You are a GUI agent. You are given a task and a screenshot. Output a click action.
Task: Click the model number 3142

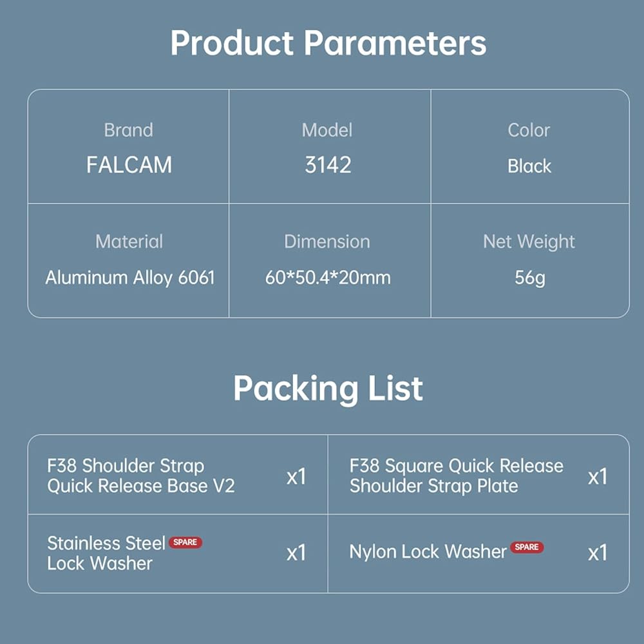click(328, 166)
